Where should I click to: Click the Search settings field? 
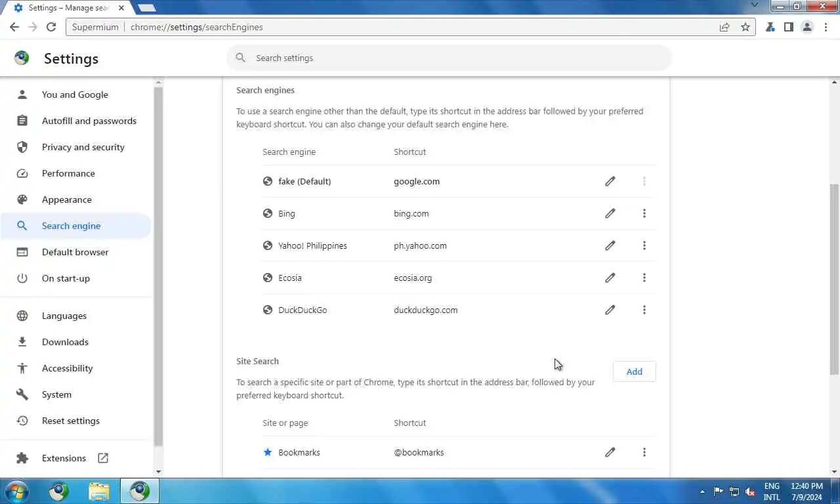450,58
